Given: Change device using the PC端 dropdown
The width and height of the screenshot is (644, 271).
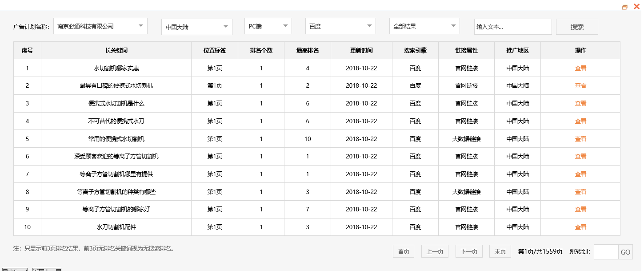Looking at the screenshot, I should tap(268, 26).
